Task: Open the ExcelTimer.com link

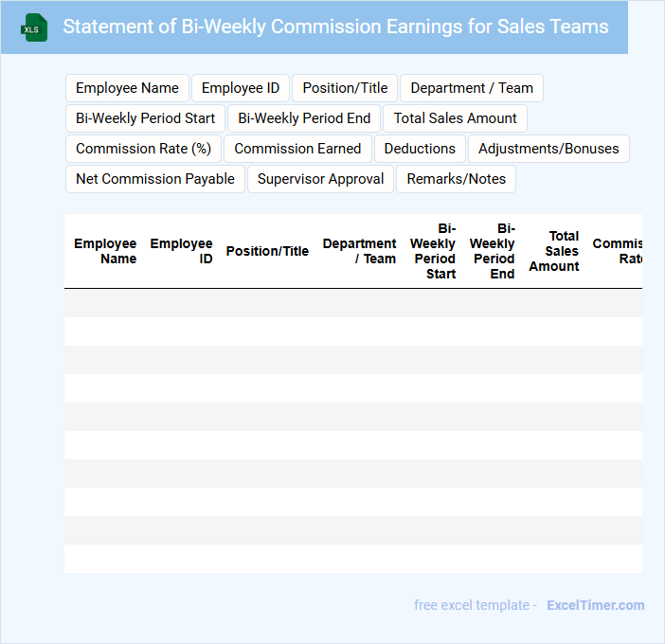Action: [595, 605]
